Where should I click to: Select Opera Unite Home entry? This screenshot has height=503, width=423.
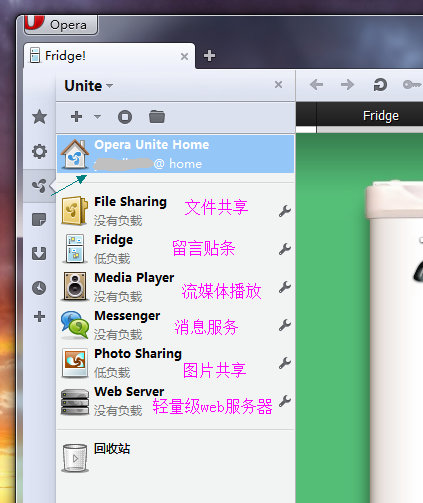175,154
